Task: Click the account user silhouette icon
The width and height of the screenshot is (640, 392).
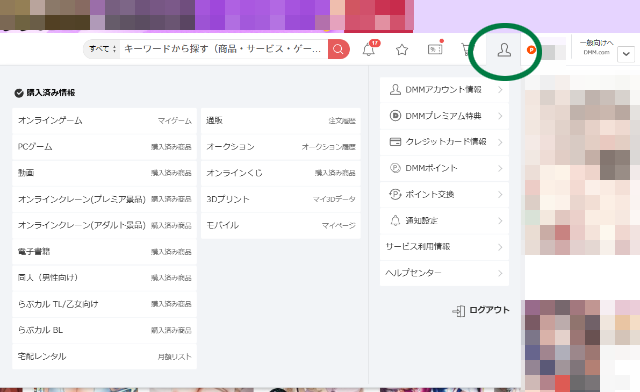Action: [504, 50]
